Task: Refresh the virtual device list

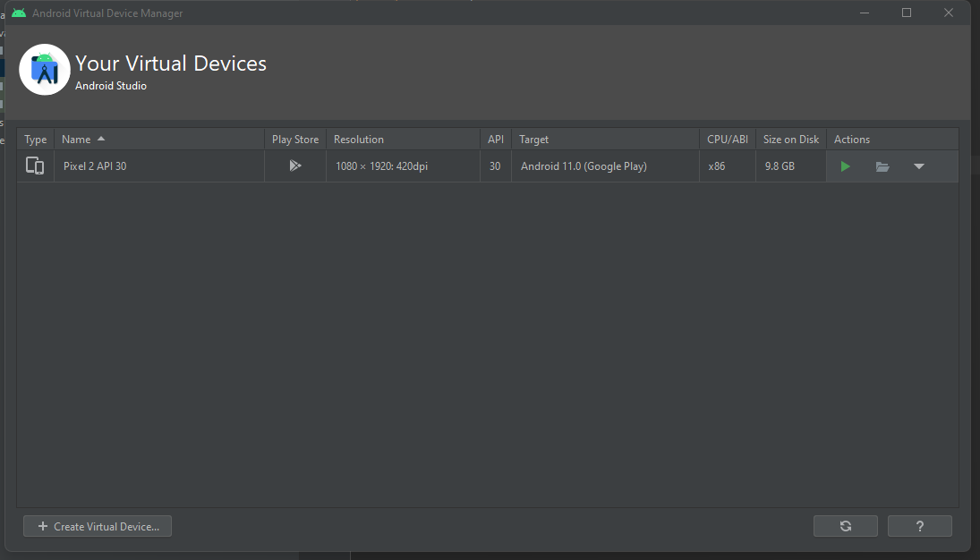Action: (846, 526)
